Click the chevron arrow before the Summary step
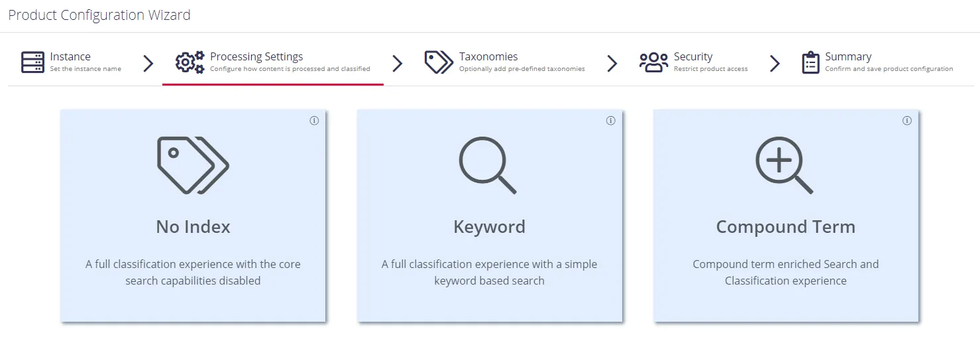 [x=775, y=63]
